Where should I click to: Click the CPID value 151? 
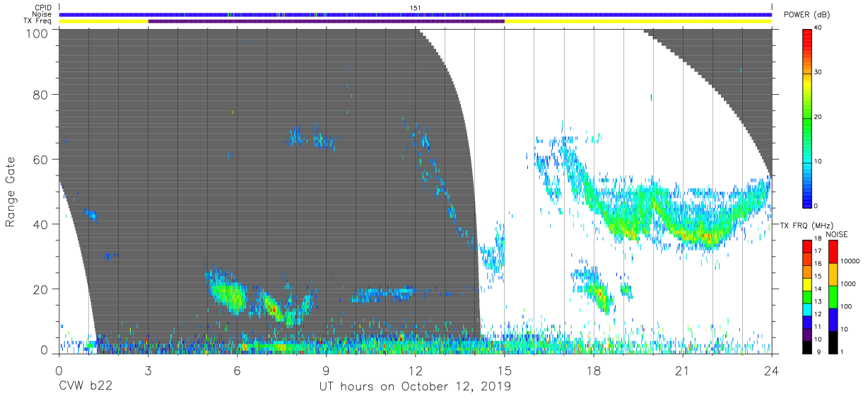coord(416,8)
